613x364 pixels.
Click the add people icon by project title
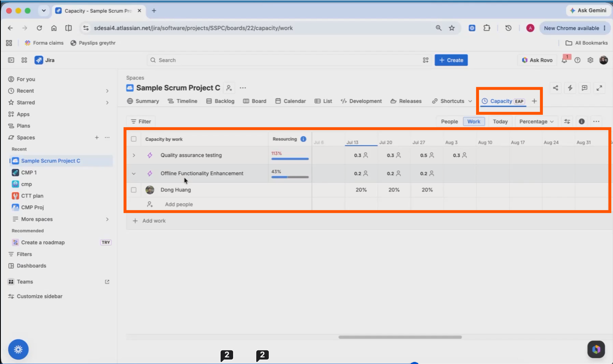pos(229,88)
